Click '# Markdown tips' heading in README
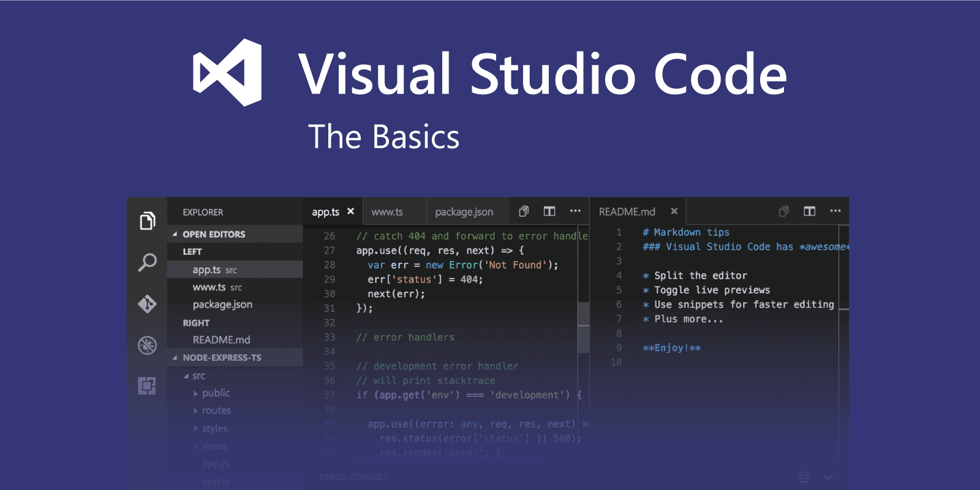Screen dimensions: 980x490 pos(686,232)
